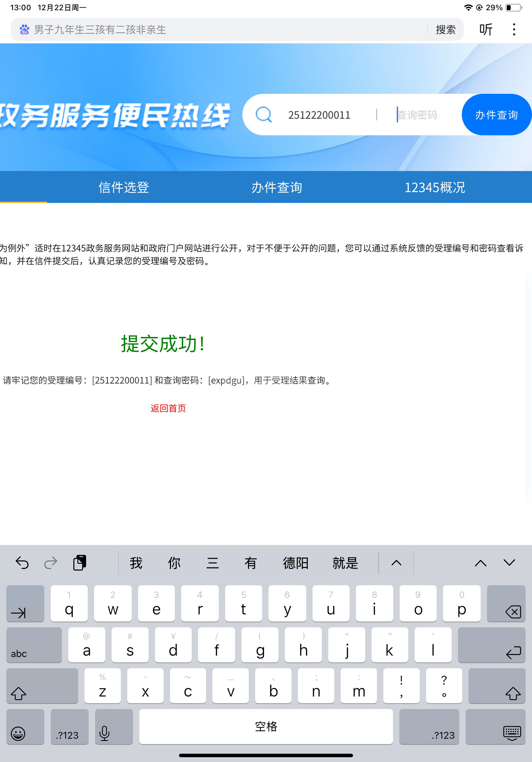Viewport: 532px width, 762px height.
Task: Tap the magnifier icon in query box
Action: pos(264,115)
